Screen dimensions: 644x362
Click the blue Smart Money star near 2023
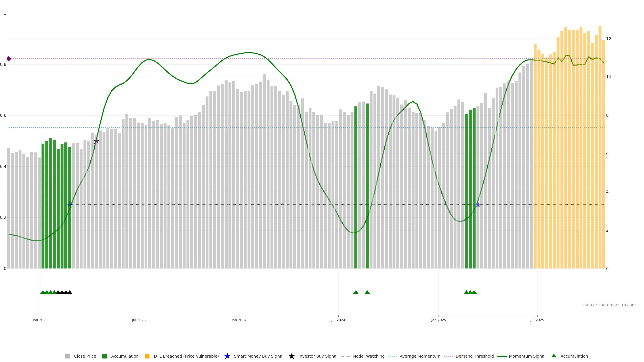(x=70, y=205)
